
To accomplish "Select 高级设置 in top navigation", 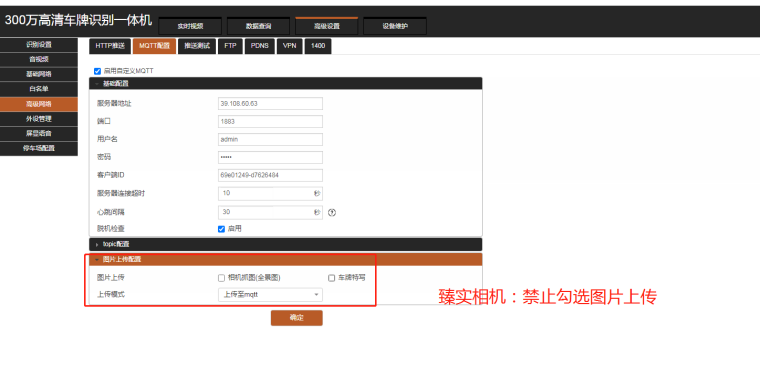I will (327, 26).
